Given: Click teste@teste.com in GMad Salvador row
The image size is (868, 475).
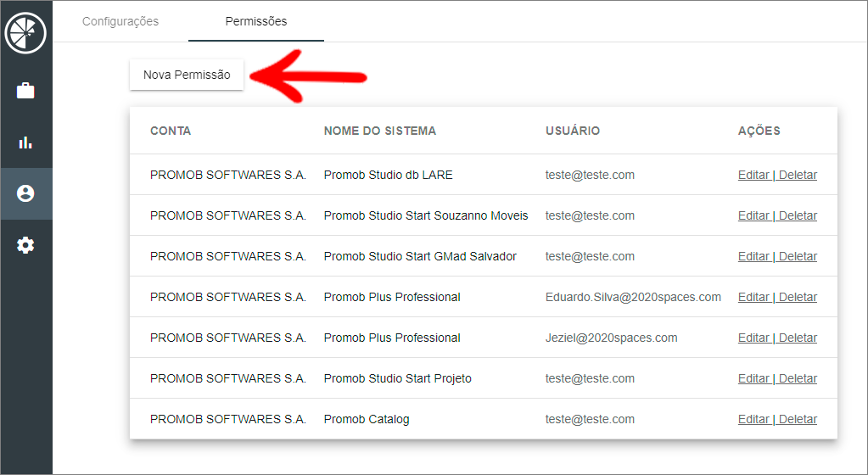Looking at the screenshot, I should tap(590, 256).
